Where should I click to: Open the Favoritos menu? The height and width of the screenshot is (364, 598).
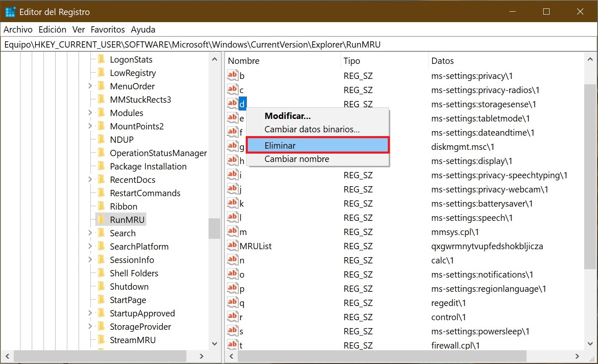click(x=108, y=30)
